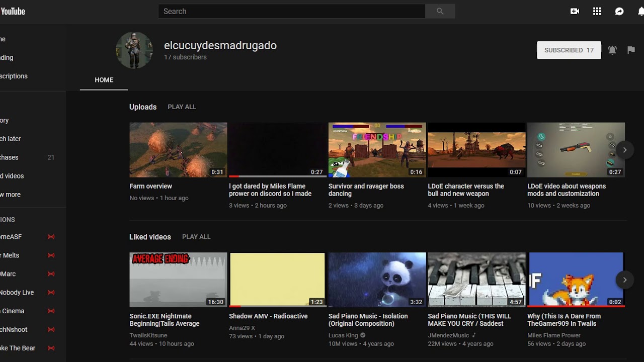The image size is (644, 362).
Task: Open Anna29 X channel link
Action: point(242,328)
